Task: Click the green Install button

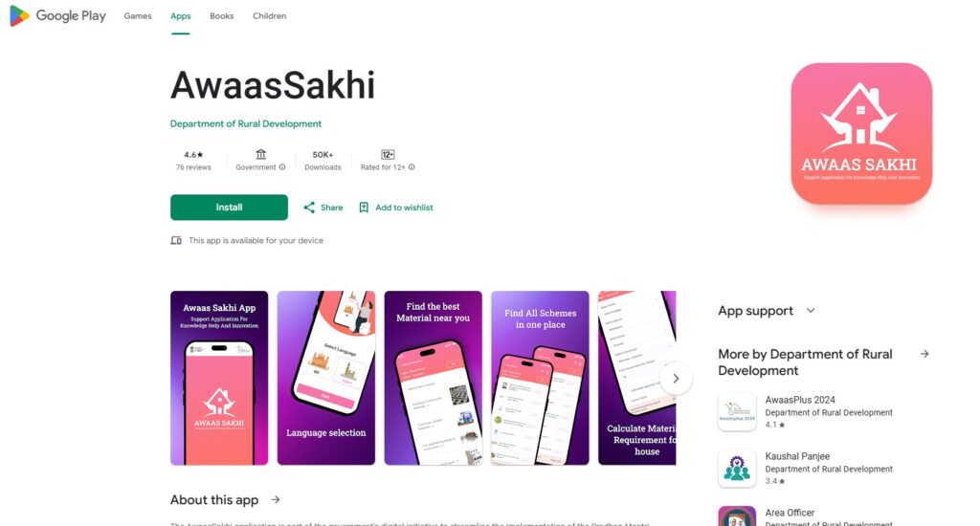Action: point(230,208)
